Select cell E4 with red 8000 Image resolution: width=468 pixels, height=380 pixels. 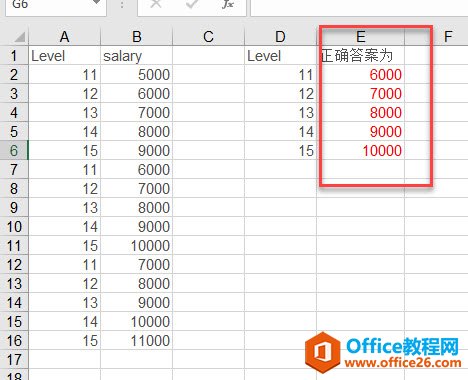[361, 112]
